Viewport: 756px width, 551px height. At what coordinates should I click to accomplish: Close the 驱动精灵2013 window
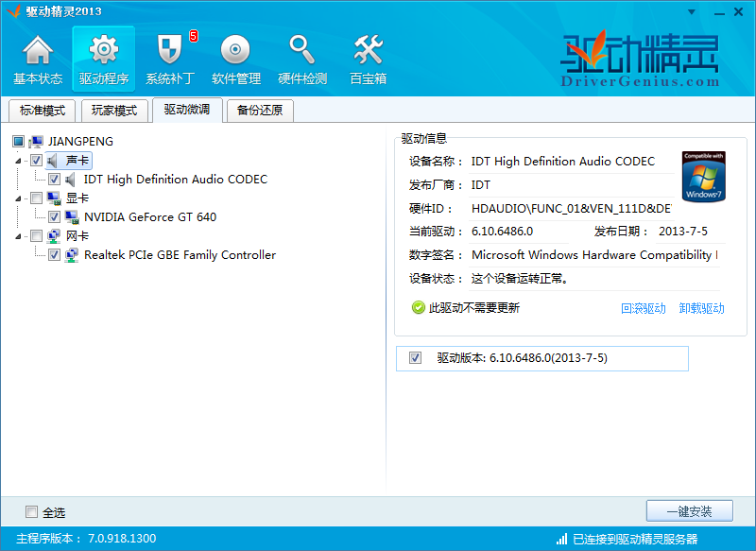click(x=738, y=12)
